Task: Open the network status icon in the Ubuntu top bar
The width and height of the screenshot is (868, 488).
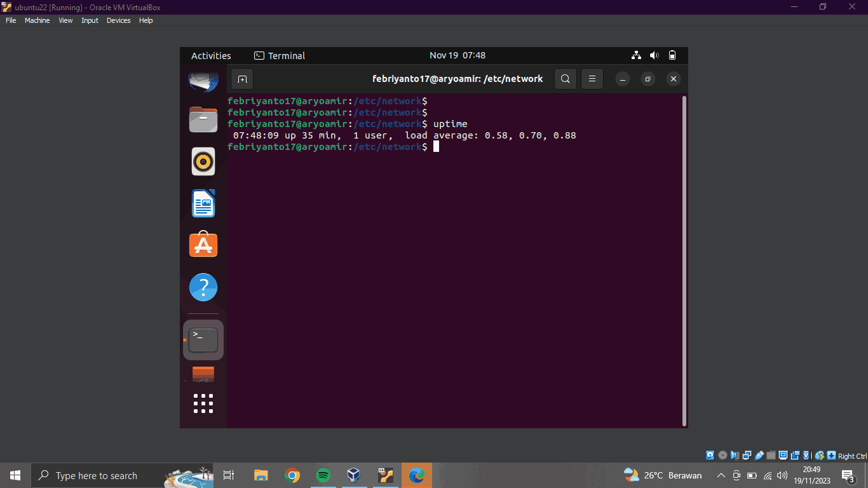Action: [637, 55]
